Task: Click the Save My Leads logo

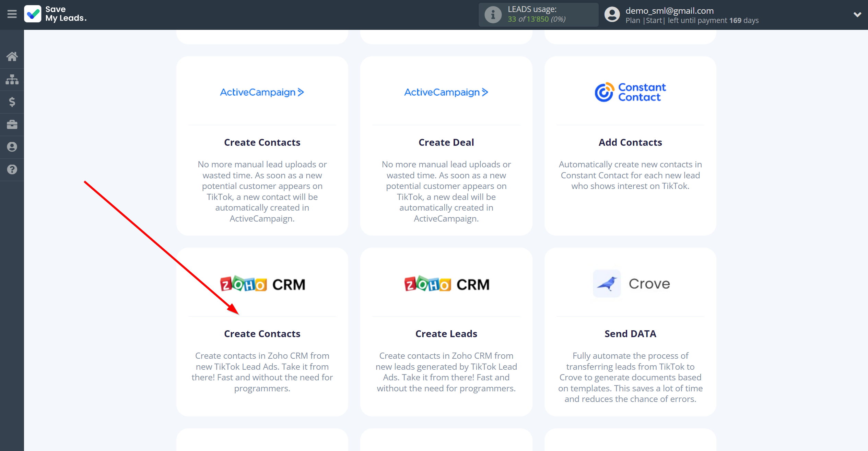Action: point(55,14)
